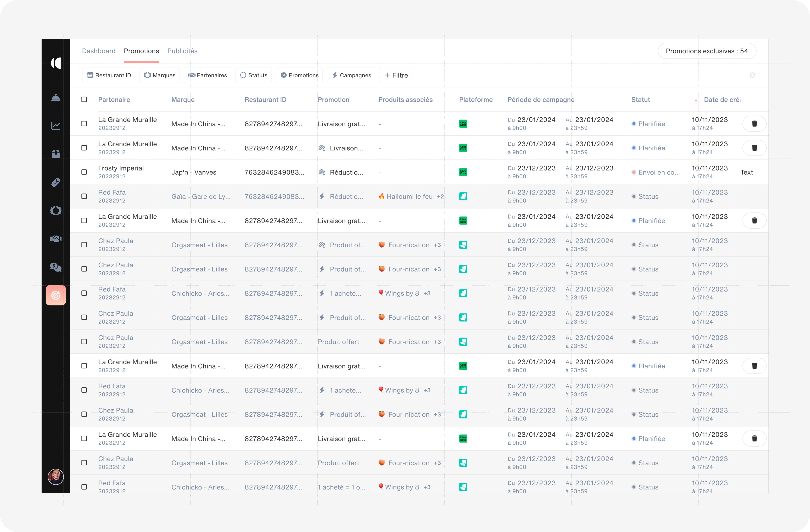Image resolution: width=810 pixels, height=532 pixels.
Task: Open the user profile avatar
Action: [56, 477]
